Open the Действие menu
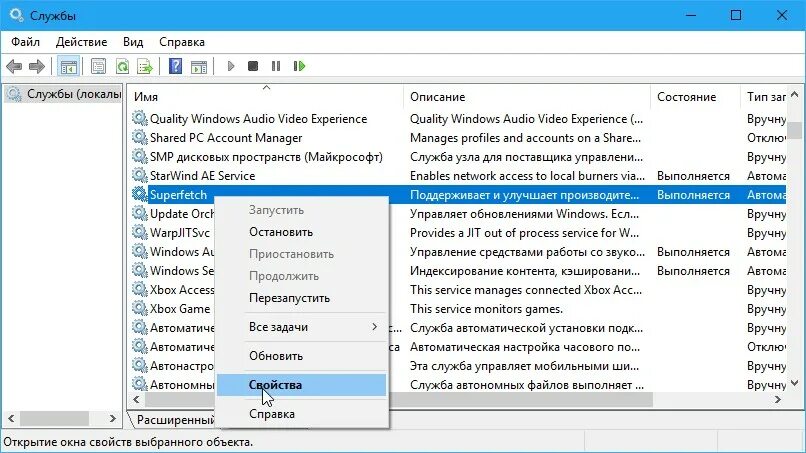 [x=81, y=42]
